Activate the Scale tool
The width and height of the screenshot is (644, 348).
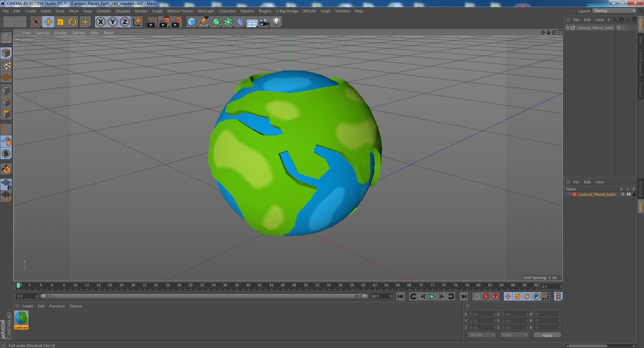tap(60, 22)
